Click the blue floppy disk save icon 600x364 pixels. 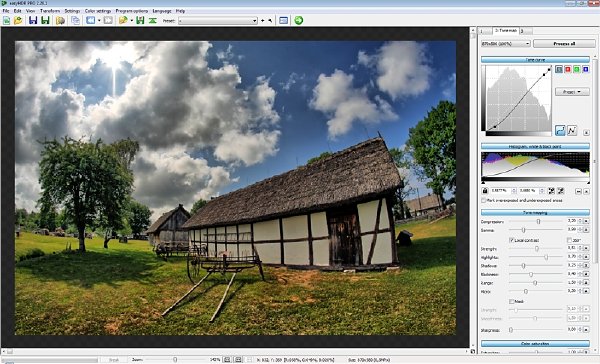tap(33, 20)
